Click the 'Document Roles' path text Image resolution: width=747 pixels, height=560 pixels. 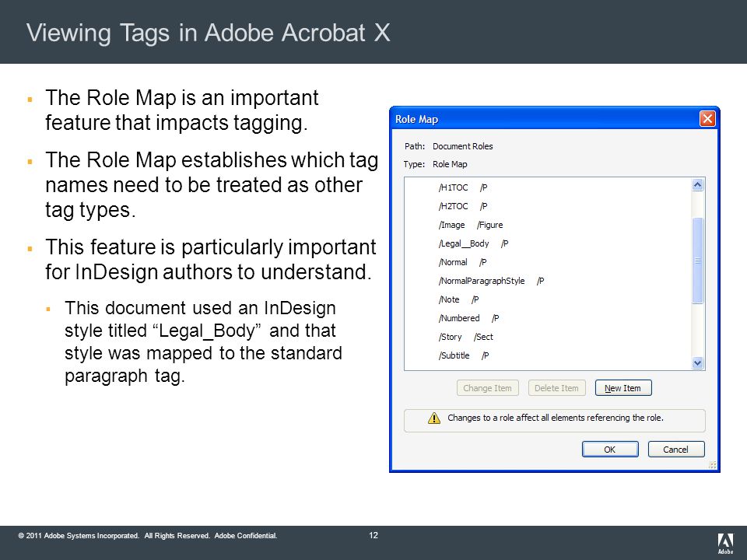tap(462, 146)
